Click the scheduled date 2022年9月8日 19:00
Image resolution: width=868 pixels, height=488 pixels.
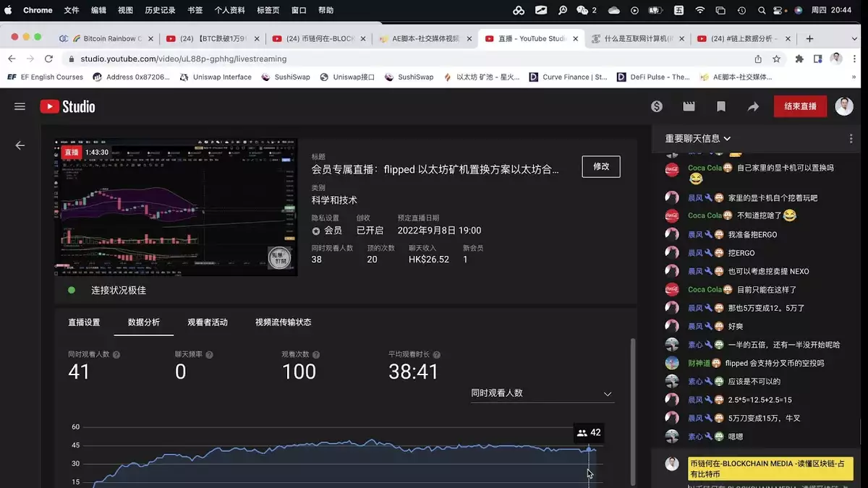pos(439,231)
